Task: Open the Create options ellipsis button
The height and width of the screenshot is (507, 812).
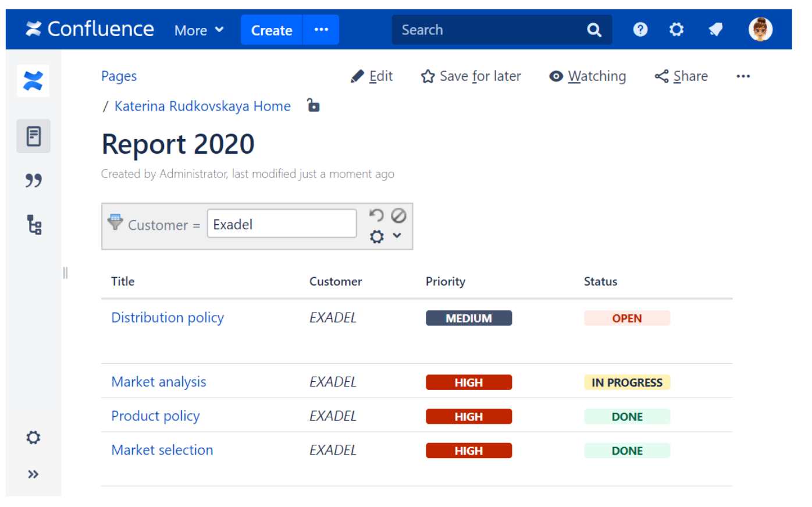Action: pos(321,30)
